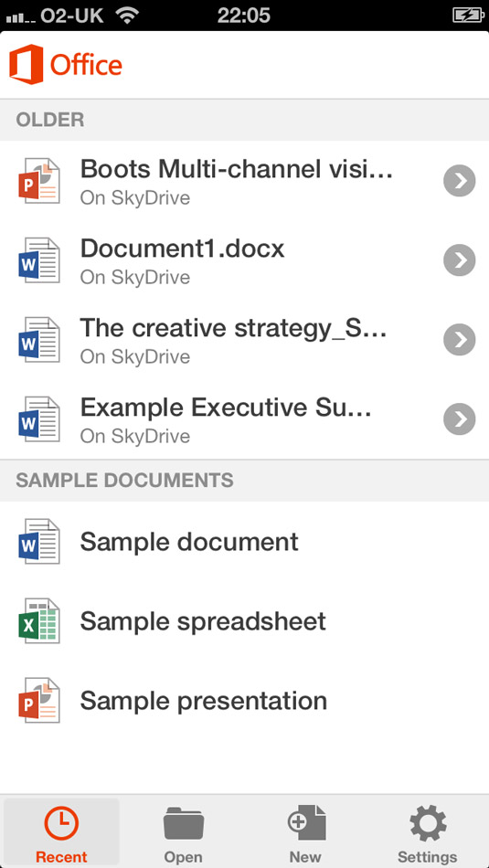
Task: Tap the Word icon for Sample document
Action: tap(38, 542)
